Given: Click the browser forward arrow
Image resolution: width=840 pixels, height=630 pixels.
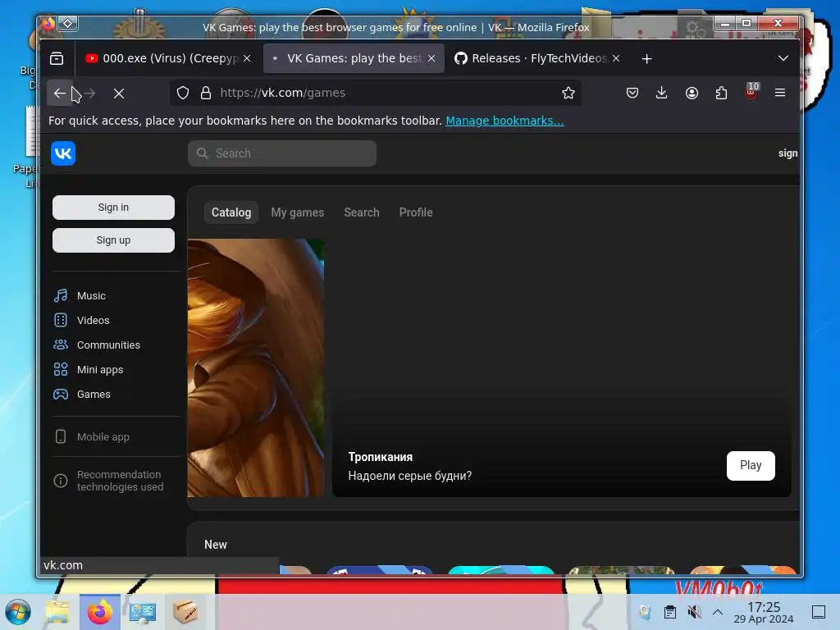Looking at the screenshot, I should click(89, 94).
